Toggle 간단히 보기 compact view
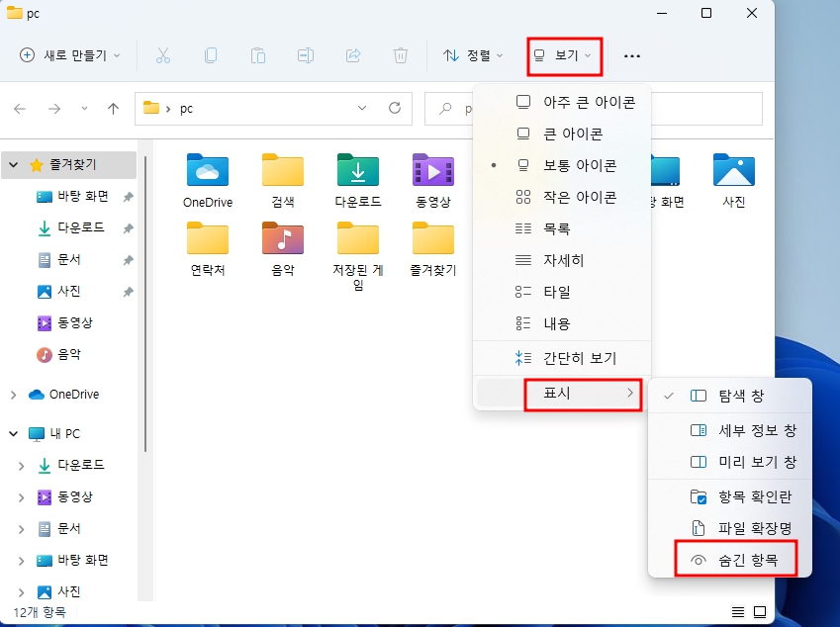This screenshot has width=840, height=627. click(x=563, y=358)
